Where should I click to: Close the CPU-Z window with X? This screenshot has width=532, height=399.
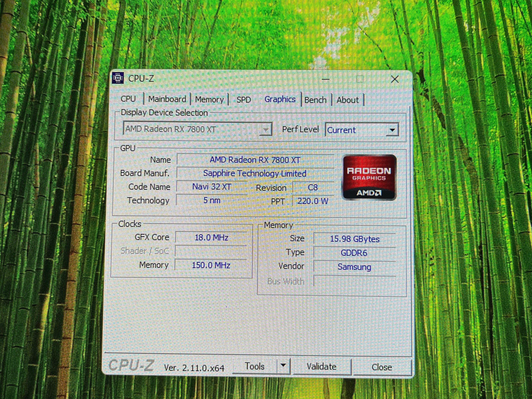point(395,79)
